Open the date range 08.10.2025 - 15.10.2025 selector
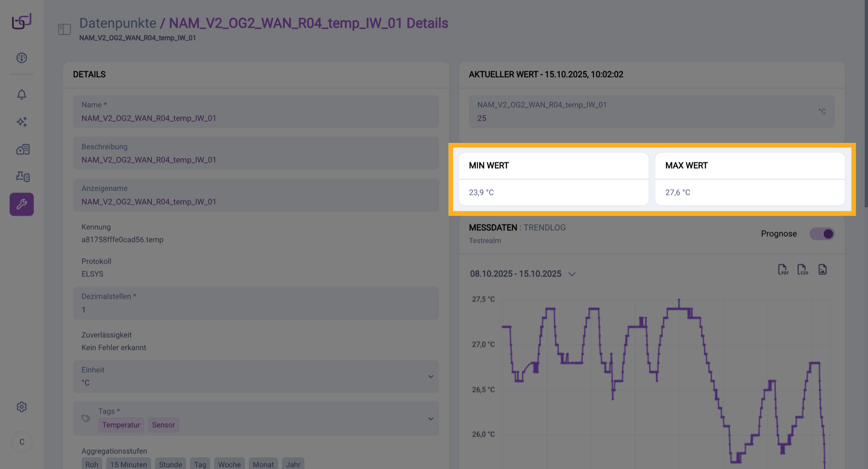The height and width of the screenshot is (469, 868). tap(523, 274)
